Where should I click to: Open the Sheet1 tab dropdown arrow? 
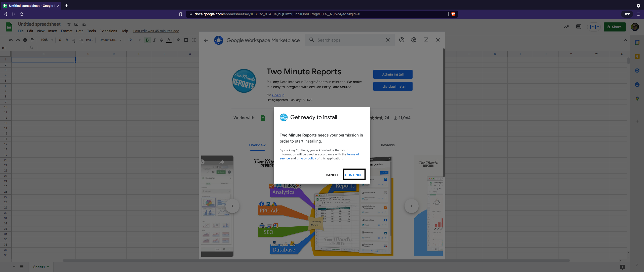[48, 267]
